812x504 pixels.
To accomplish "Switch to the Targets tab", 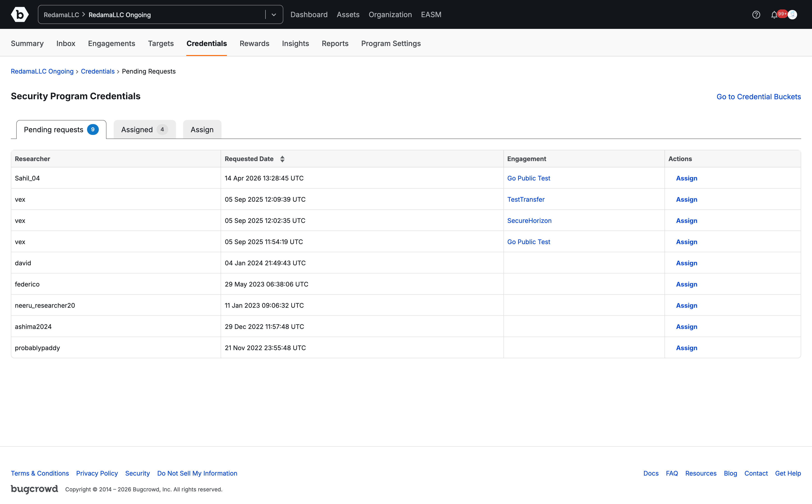I will [161, 43].
